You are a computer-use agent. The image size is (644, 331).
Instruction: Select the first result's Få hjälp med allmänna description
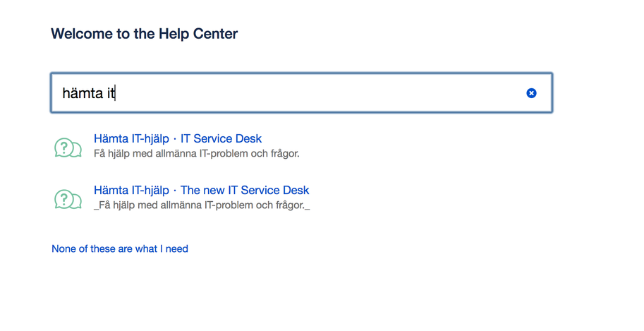pyautogui.click(x=196, y=154)
